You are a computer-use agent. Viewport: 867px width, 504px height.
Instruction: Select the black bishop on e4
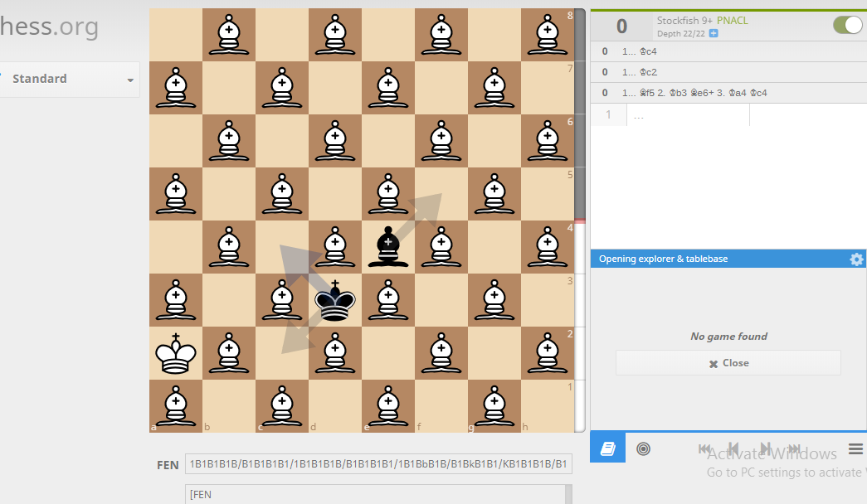coord(388,247)
